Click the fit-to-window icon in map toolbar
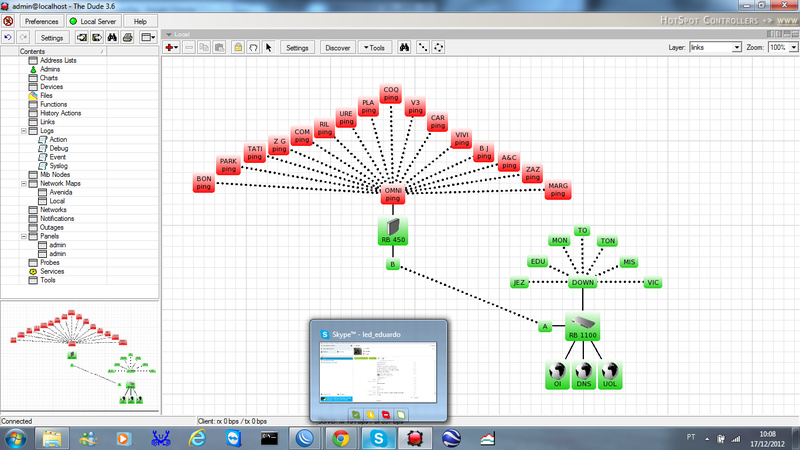 pos(438,47)
